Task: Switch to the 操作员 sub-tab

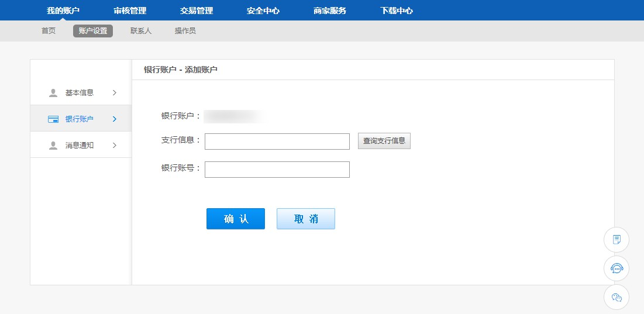Action: click(185, 31)
